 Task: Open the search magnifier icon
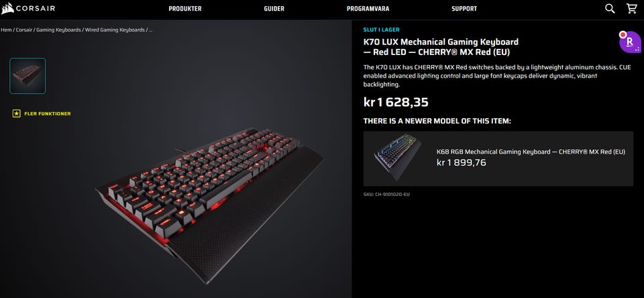coord(610,9)
